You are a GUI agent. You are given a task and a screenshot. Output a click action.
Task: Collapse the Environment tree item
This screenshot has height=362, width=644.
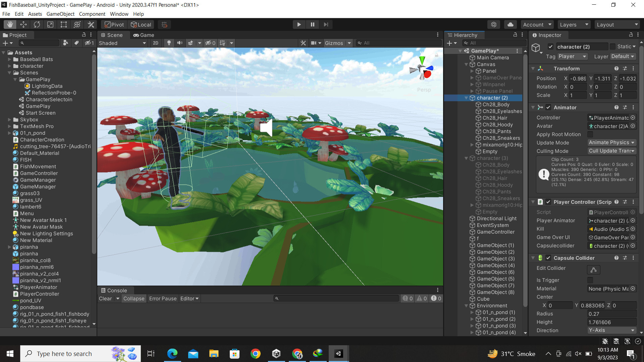[x=466, y=306]
